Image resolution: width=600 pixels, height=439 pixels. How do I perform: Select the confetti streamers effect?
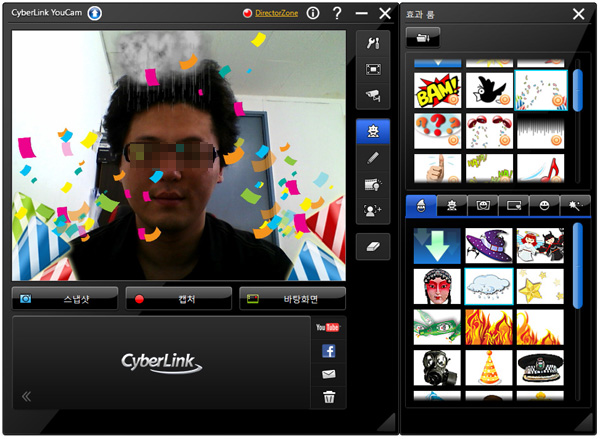pyautogui.click(x=541, y=90)
